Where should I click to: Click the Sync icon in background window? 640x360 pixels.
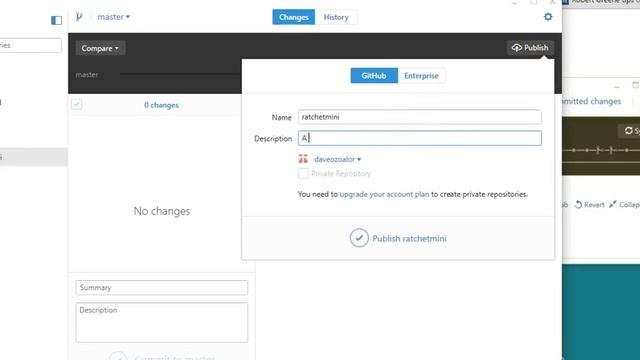click(629, 131)
